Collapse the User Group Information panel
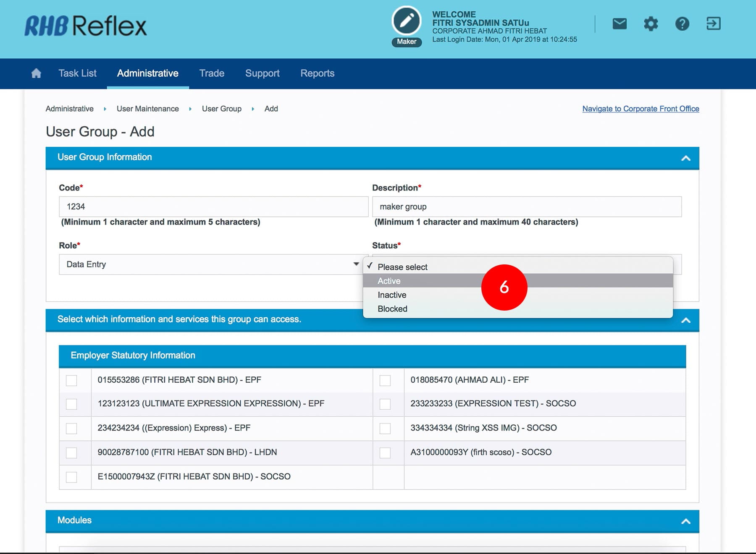756x554 pixels. point(685,158)
